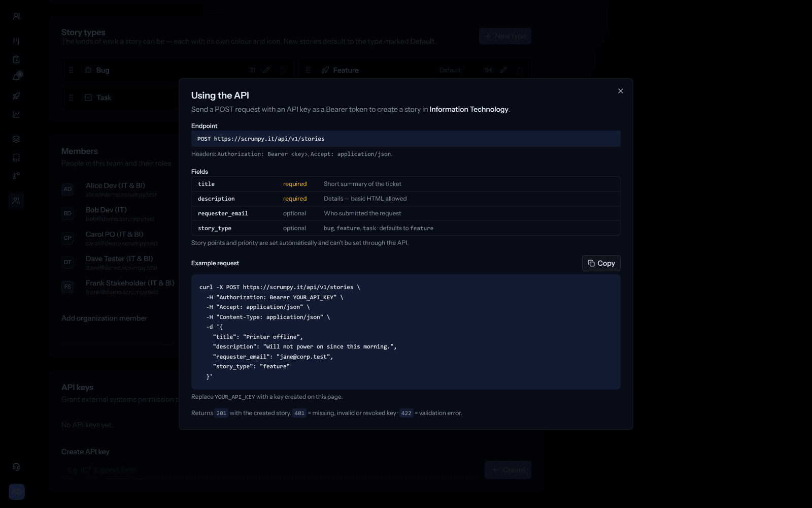812x508 pixels.
Task: Grab the Task row drag handle
Action: [x=71, y=98]
